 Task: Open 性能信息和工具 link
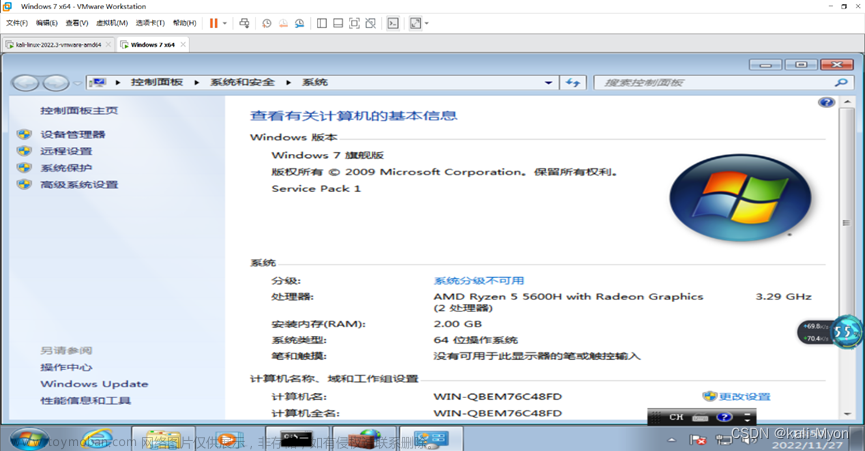(x=86, y=400)
